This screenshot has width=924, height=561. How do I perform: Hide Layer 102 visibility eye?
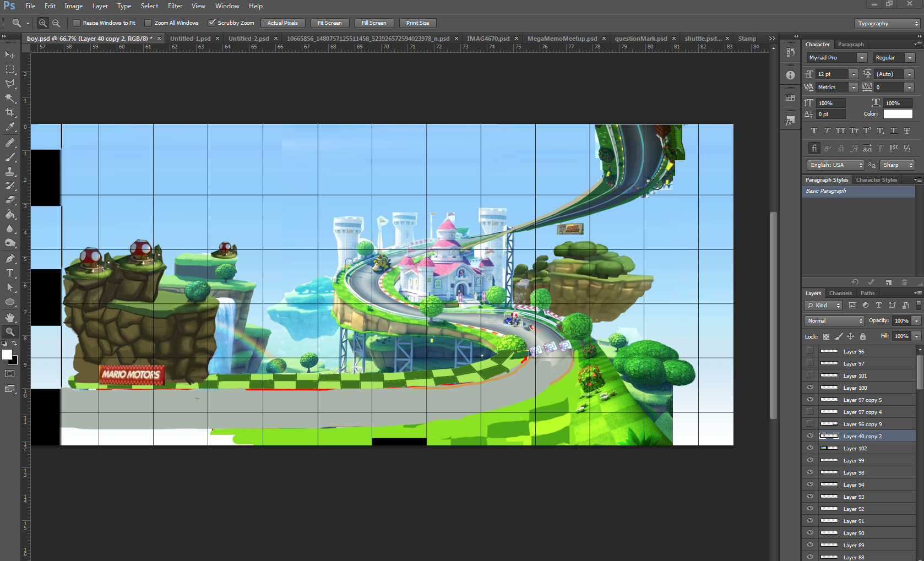coord(809,448)
